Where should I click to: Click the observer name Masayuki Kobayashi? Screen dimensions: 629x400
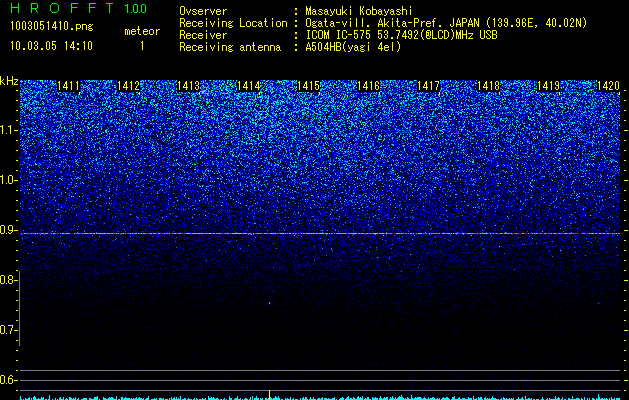pyautogui.click(x=359, y=11)
